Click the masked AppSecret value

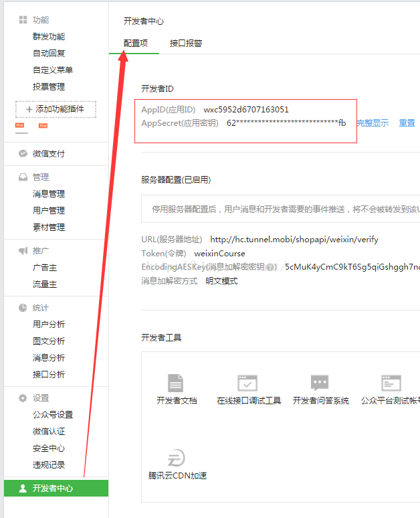286,123
